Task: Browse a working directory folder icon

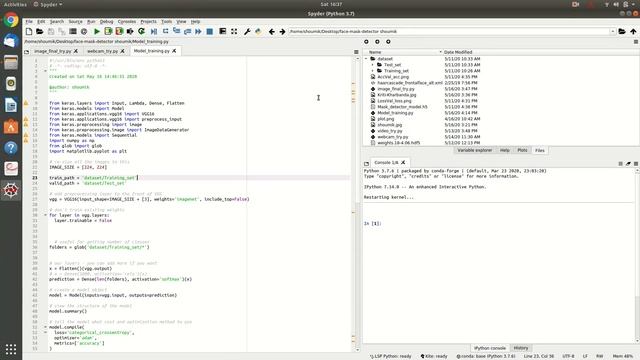Action: 622,31
